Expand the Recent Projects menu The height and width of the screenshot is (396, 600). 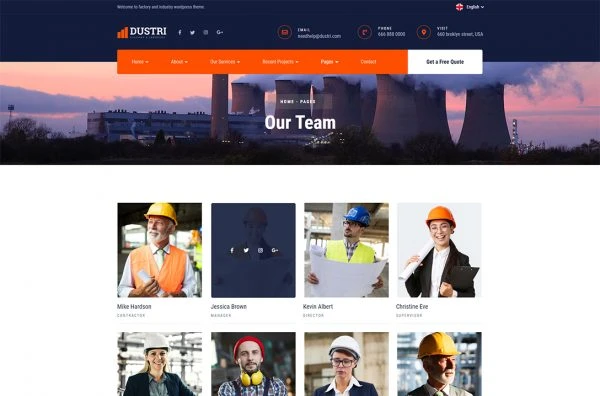point(280,62)
